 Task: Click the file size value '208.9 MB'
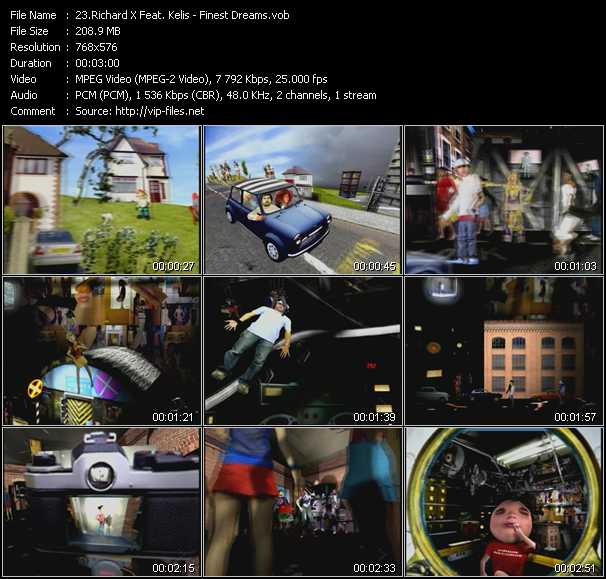(98, 31)
